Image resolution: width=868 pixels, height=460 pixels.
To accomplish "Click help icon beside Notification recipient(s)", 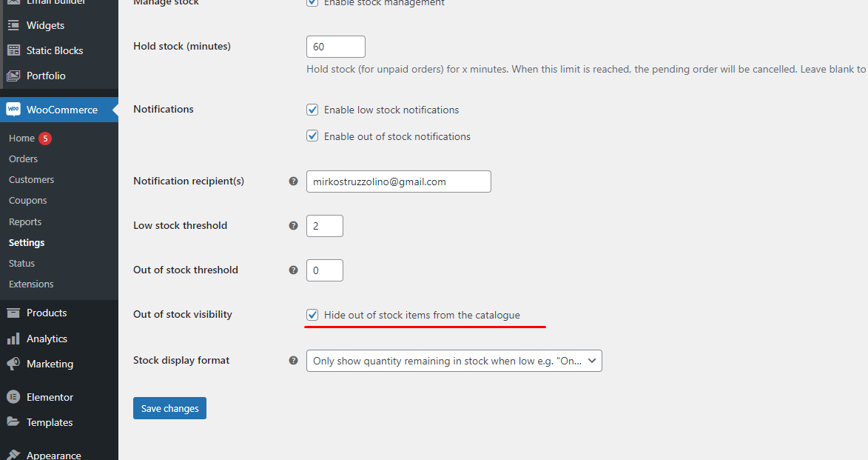I will [x=293, y=181].
